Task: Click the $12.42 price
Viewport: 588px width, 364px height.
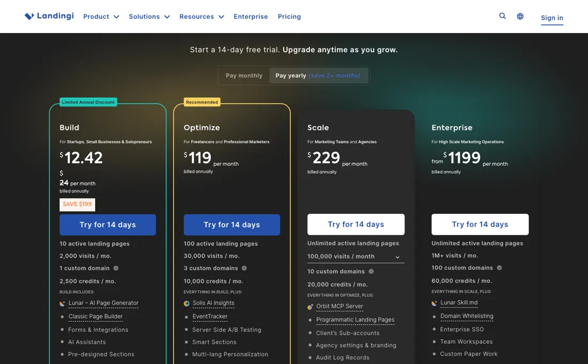Action: 81,158
